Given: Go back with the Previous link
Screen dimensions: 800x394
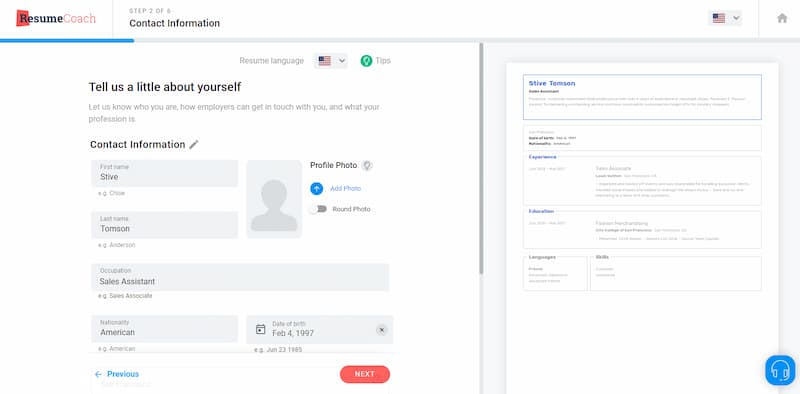Looking at the screenshot, I should coord(117,374).
